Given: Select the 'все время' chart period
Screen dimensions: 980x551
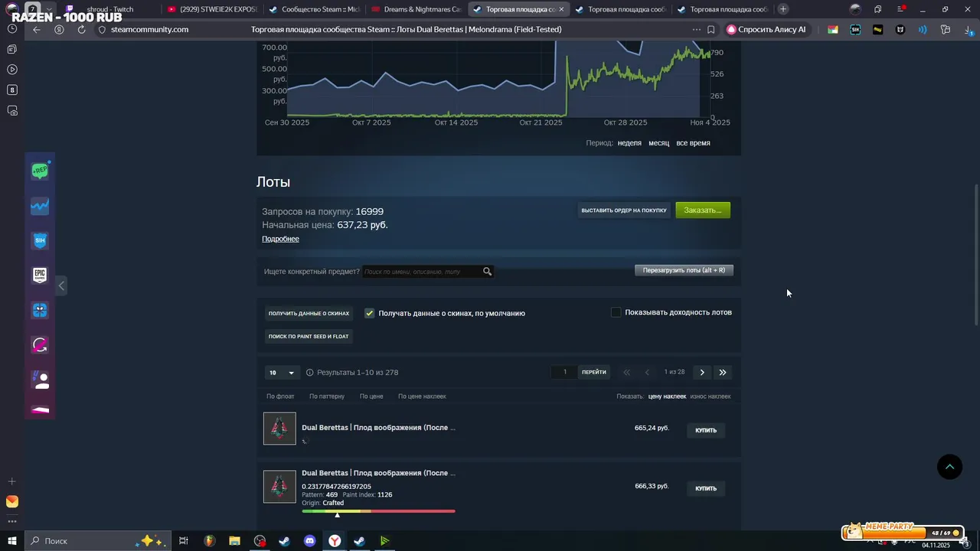Looking at the screenshot, I should click(693, 143).
